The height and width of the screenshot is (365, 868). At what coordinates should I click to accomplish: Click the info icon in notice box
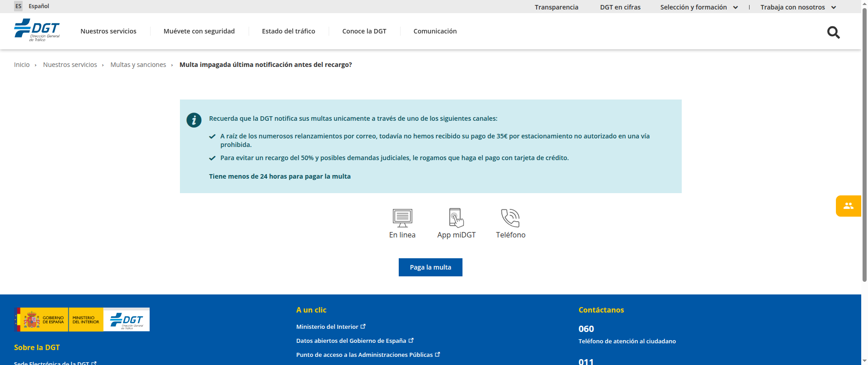click(x=194, y=120)
